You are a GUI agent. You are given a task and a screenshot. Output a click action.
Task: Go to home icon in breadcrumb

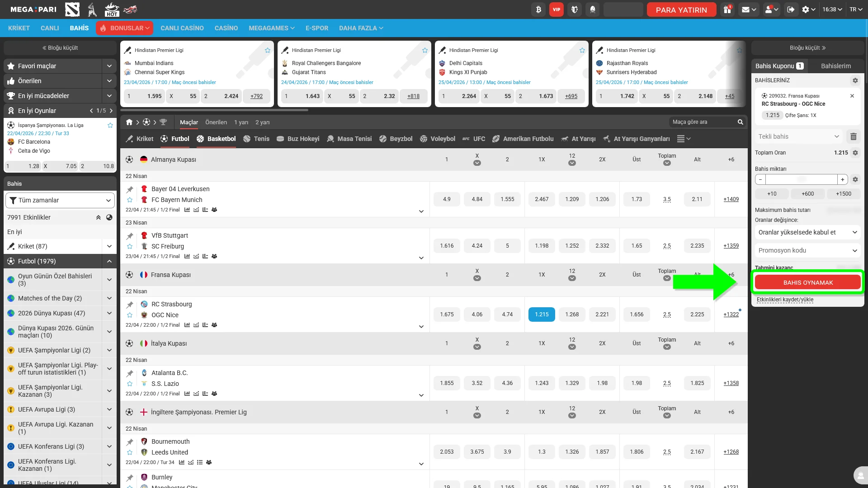pyautogui.click(x=129, y=122)
